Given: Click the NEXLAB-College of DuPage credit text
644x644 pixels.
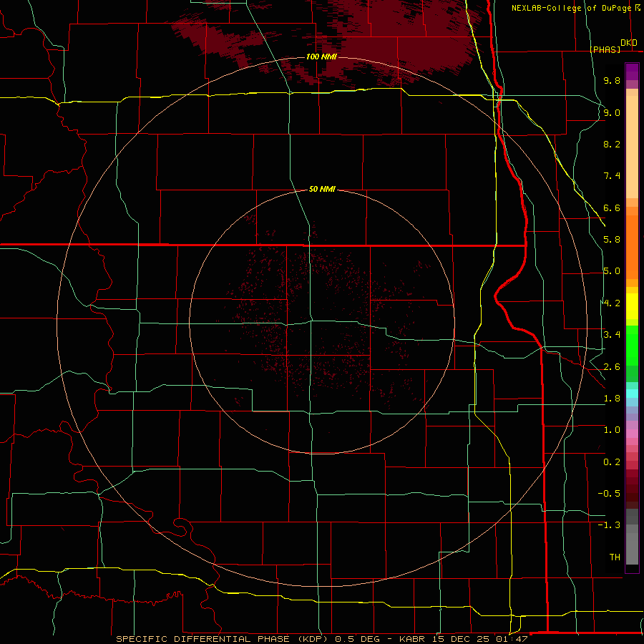Looking at the screenshot, I should pos(571,8).
